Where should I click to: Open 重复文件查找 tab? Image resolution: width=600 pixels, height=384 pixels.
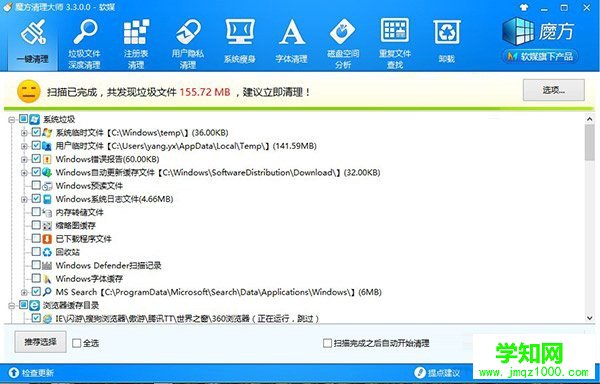[x=395, y=43]
